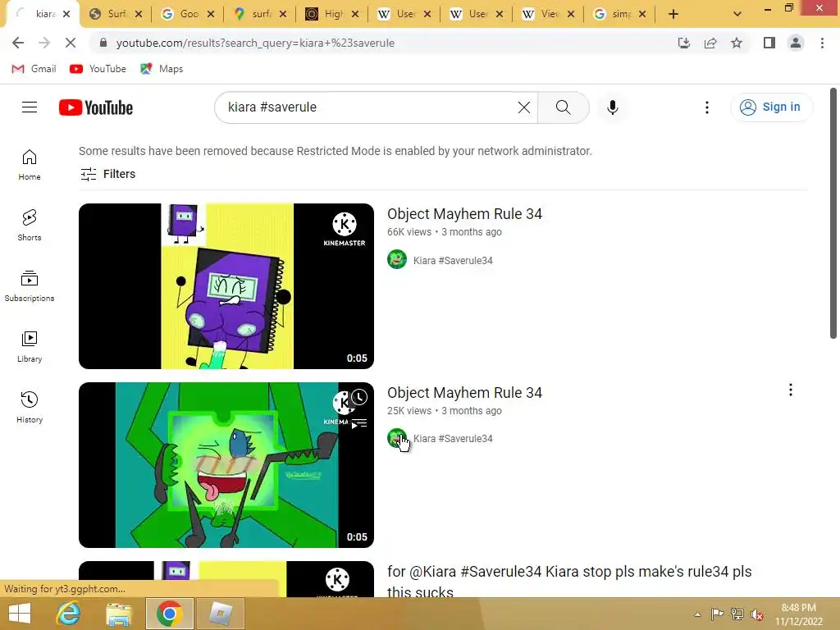Launch Internet Explorer from taskbar
Image resolution: width=840 pixels, height=630 pixels.
click(69, 614)
